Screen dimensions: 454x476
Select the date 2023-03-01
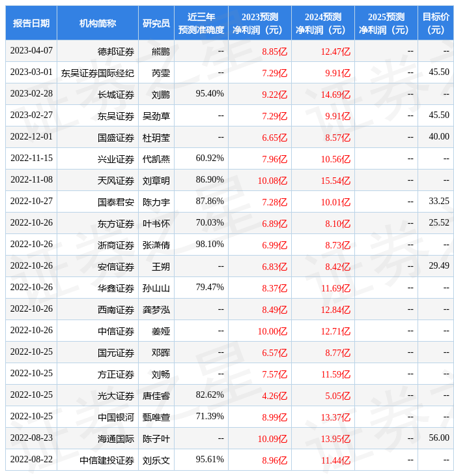[31, 72]
